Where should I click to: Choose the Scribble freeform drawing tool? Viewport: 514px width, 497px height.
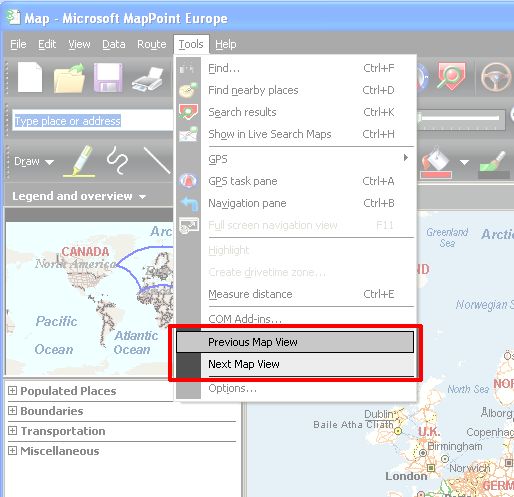pos(117,160)
